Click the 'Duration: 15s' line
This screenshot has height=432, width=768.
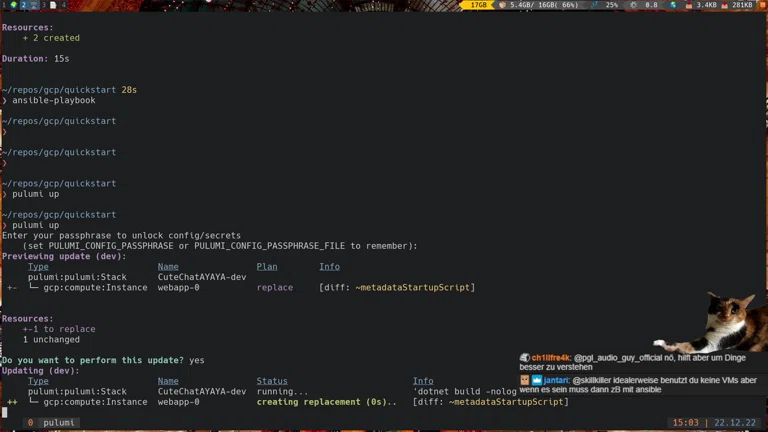(35, 58)
